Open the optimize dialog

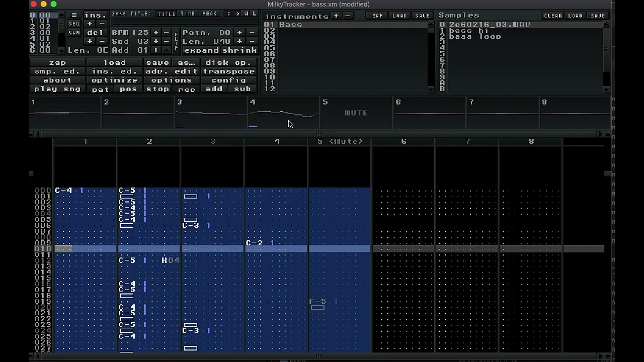pyautogui.click(x=114, y=80)
